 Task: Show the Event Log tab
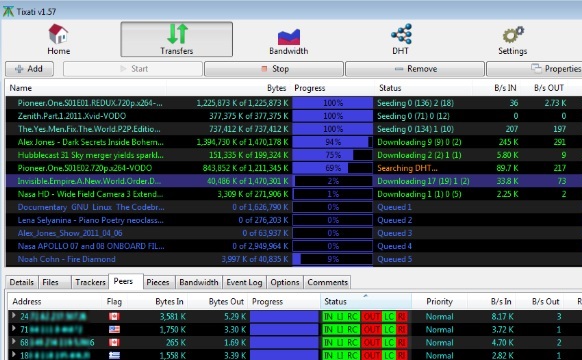(244, 282)
